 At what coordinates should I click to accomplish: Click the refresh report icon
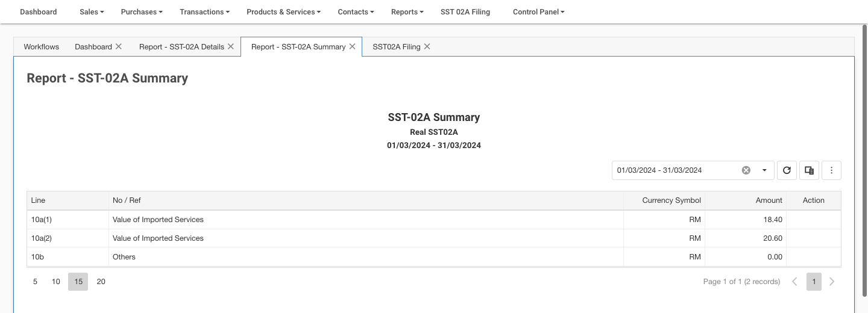click(x=787, y=170)
